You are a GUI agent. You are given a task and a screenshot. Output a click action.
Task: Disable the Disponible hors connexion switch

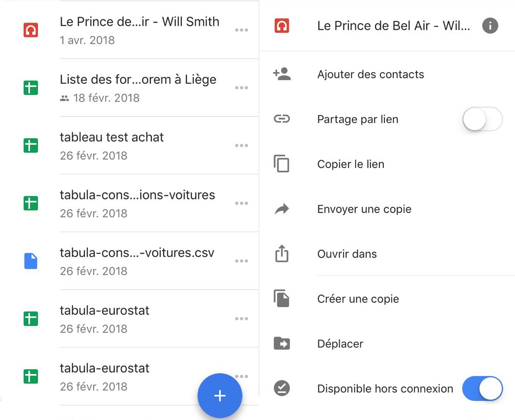[x=483, y=389]
